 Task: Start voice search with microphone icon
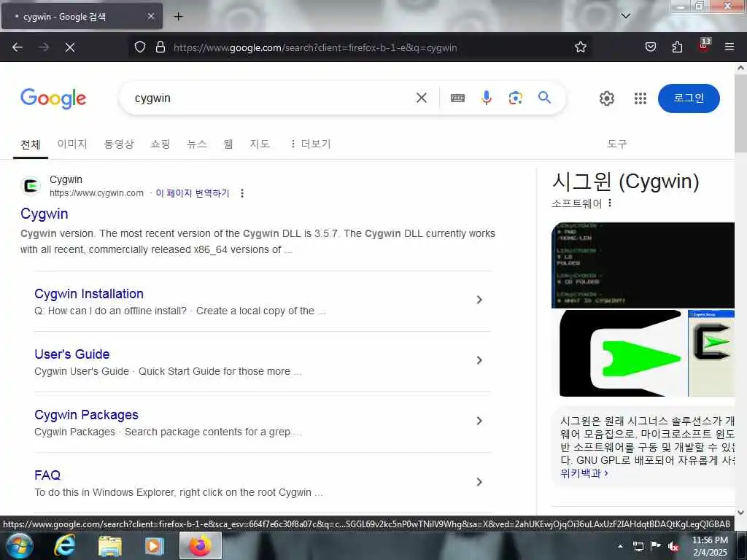pos(486,98)
